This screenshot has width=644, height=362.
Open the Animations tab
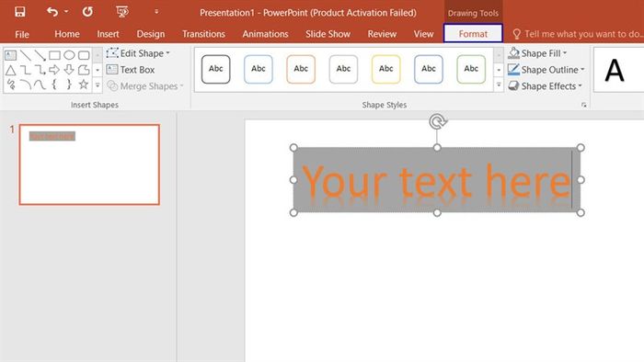265,34
